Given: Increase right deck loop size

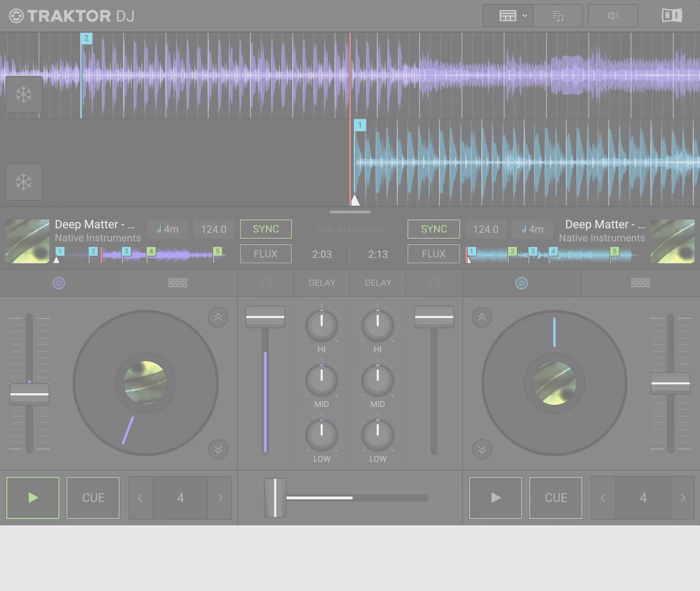Looking at the screenshot, I should click(683, 498).
